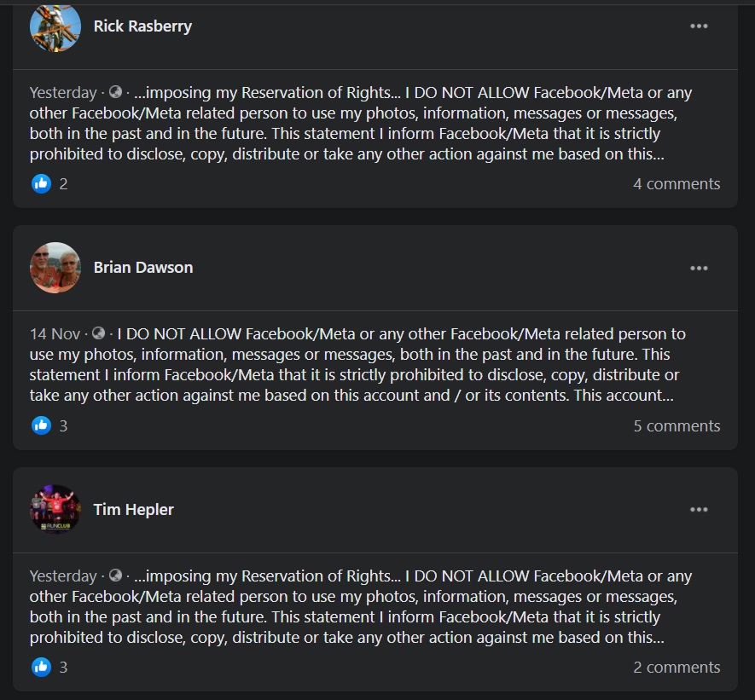View the 4 comments on Rick Rasberry's post
Image resolution: width=755 pixels, height=700 pixels.
pos(677,183)
